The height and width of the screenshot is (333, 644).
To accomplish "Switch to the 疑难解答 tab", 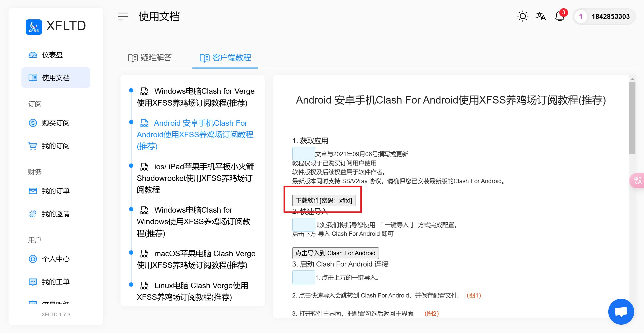I will (150, 58).
